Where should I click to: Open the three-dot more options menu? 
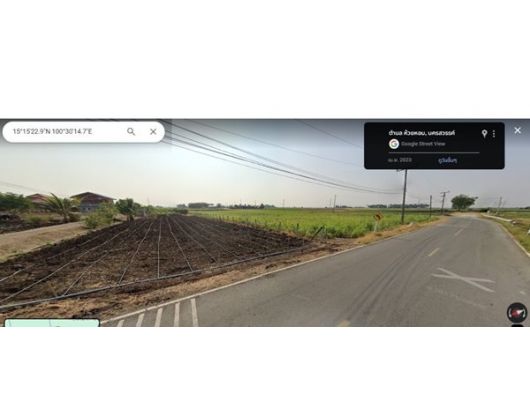(x=494, y=134)
